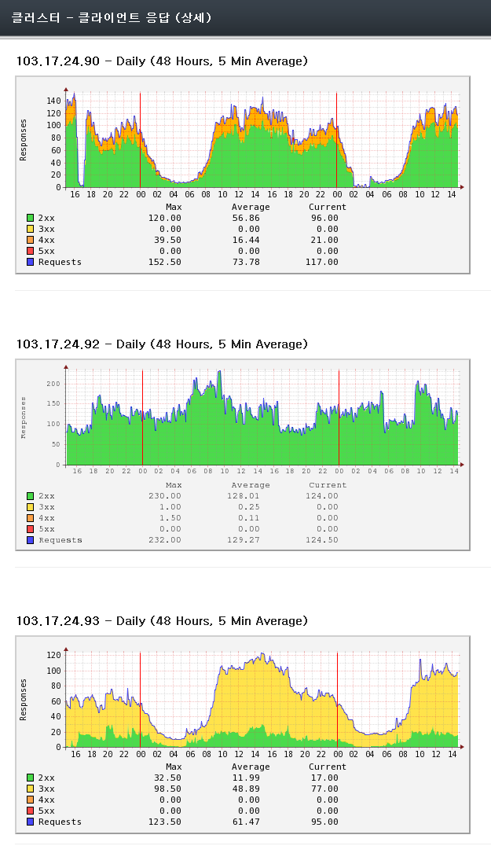Click 2xx Max value 230.00 for 103.17.24.92
491x868 pixels.
[165, 496]
